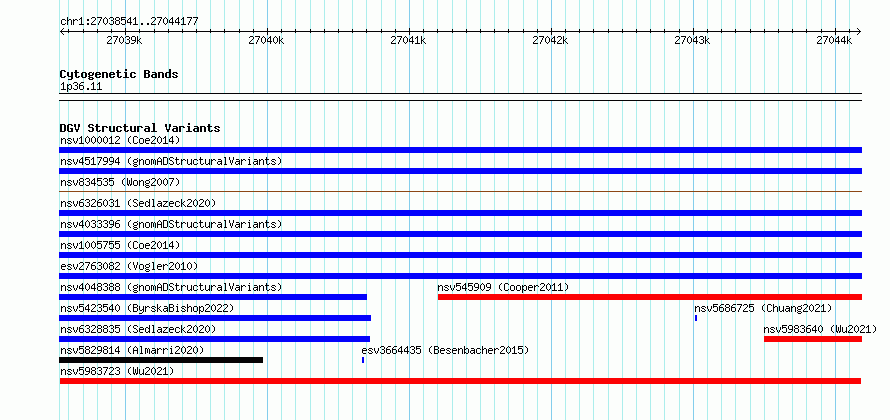Screen dimensions: 890x420
Task: Click the DGV Structural Variants track title
Action: [x=140, y=128]
